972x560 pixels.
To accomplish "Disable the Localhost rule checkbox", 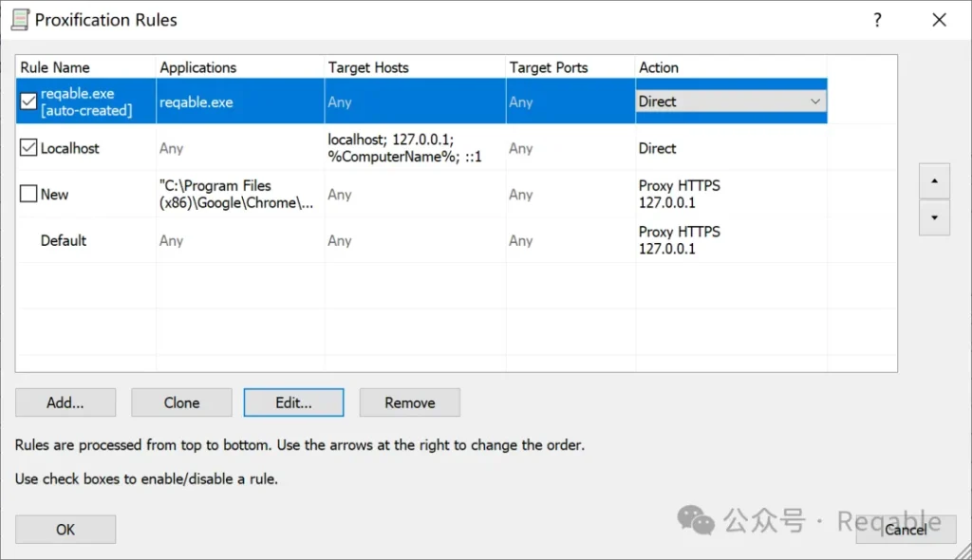I will 28,148.
